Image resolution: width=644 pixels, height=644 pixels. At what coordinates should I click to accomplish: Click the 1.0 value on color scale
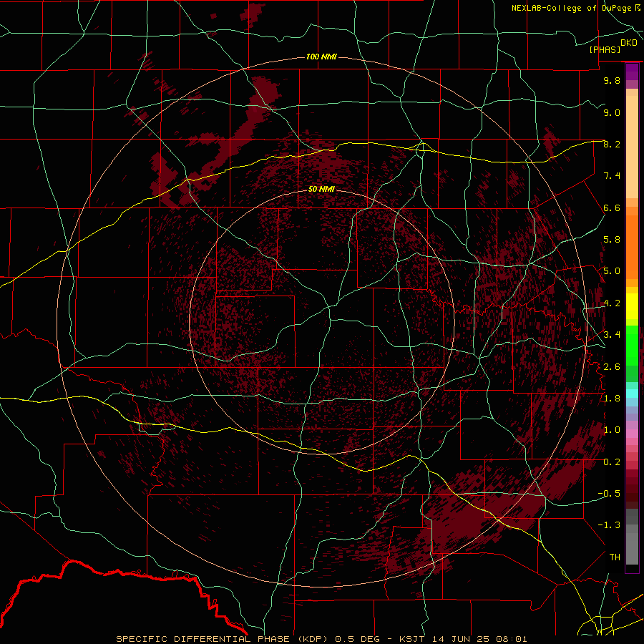pyautogui.click(x=612, y=430)
